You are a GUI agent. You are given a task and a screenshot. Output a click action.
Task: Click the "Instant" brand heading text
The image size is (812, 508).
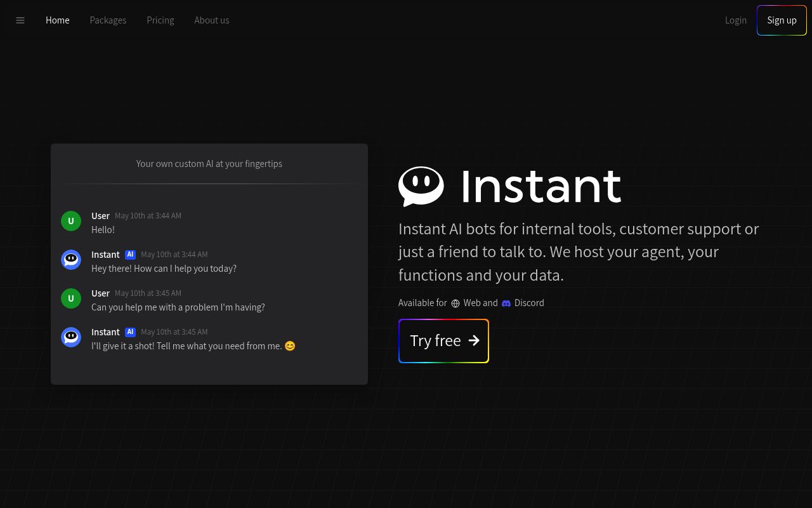540,186
